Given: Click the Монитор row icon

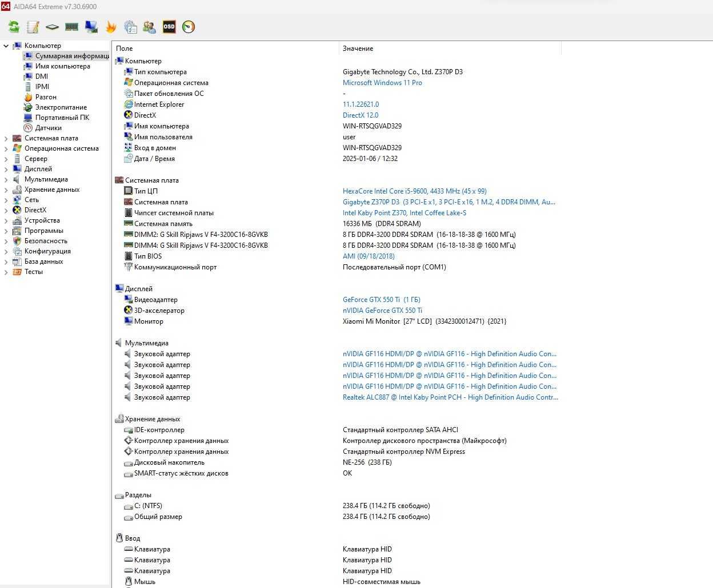Looking at the screenshot, I should (x=129, y=321).
